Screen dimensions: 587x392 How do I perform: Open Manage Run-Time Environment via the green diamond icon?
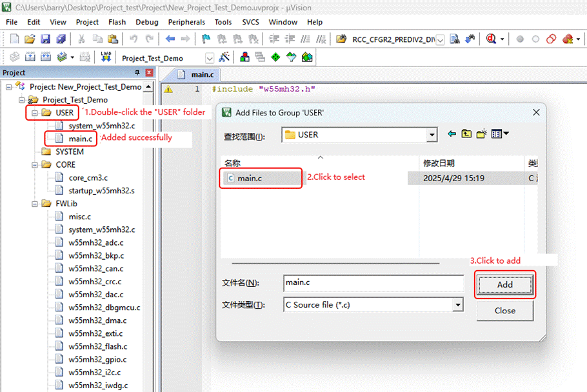(x=275, y=57)
